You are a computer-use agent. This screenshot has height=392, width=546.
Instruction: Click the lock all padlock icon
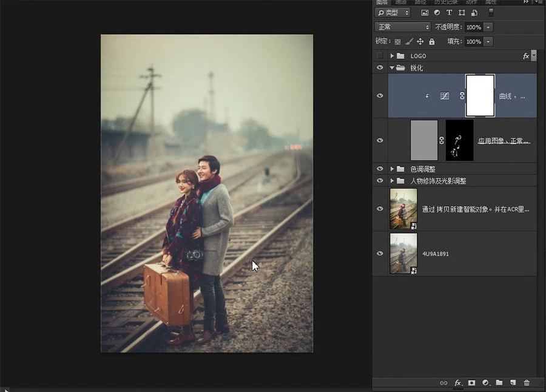click(x=432, y=42)
